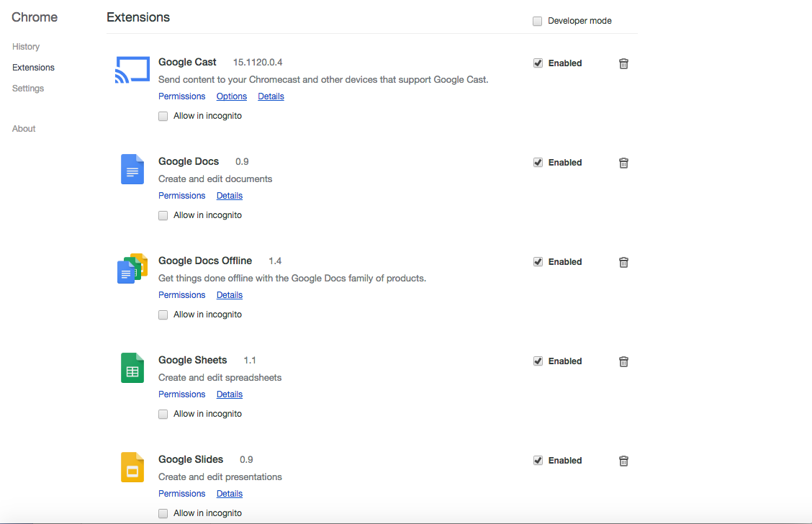
Task: Open the About section
Action: point(24,129)
